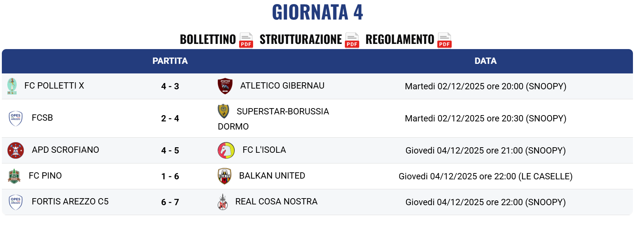Click the FC Pino team badge
This screenshot has height=231, width=644.
[x=14, y=176]
